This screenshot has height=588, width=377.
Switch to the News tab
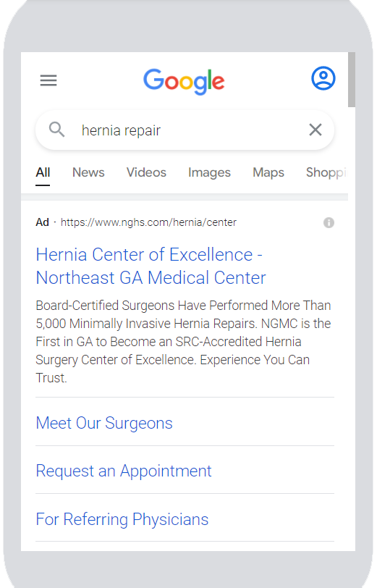click(x=88, y=172)
